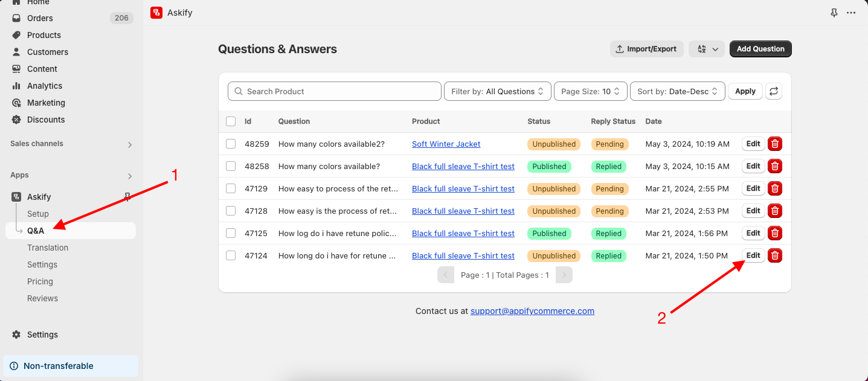This screenshot has width=868, height=381.
Task: Expand the Apps section chevron
Action: coord(130,176)
